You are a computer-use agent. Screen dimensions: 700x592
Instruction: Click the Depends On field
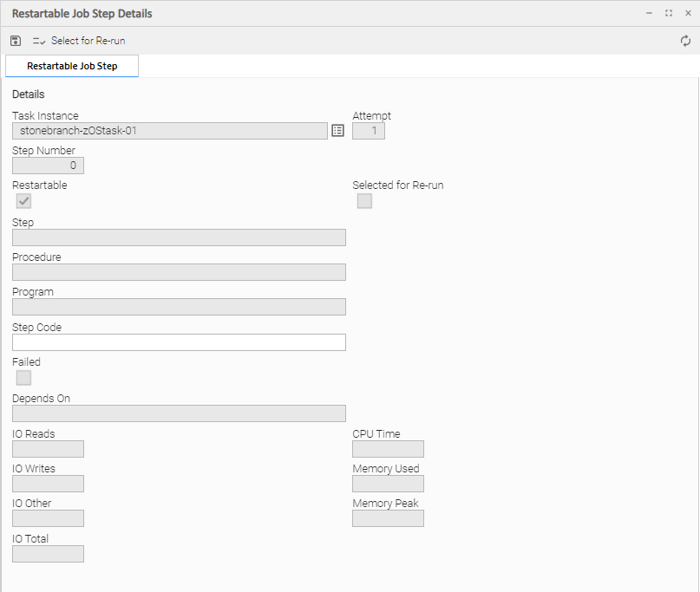(179, 413)
